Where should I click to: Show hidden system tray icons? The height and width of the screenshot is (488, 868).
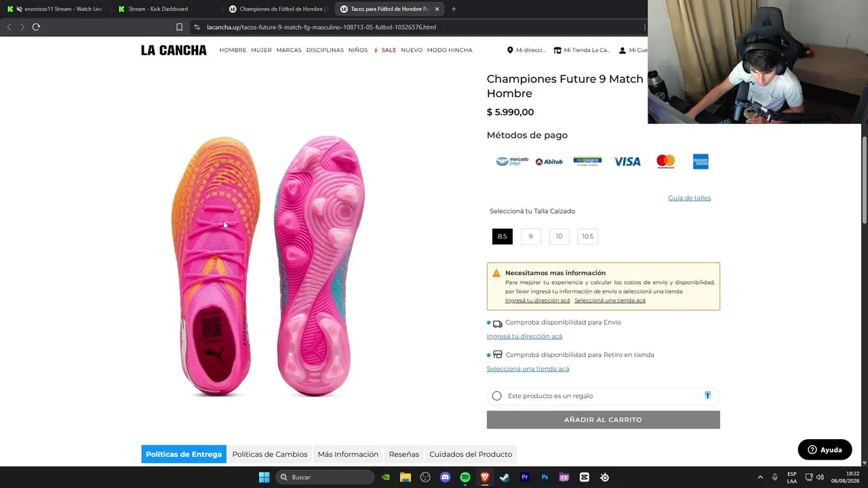click(760, 477)
